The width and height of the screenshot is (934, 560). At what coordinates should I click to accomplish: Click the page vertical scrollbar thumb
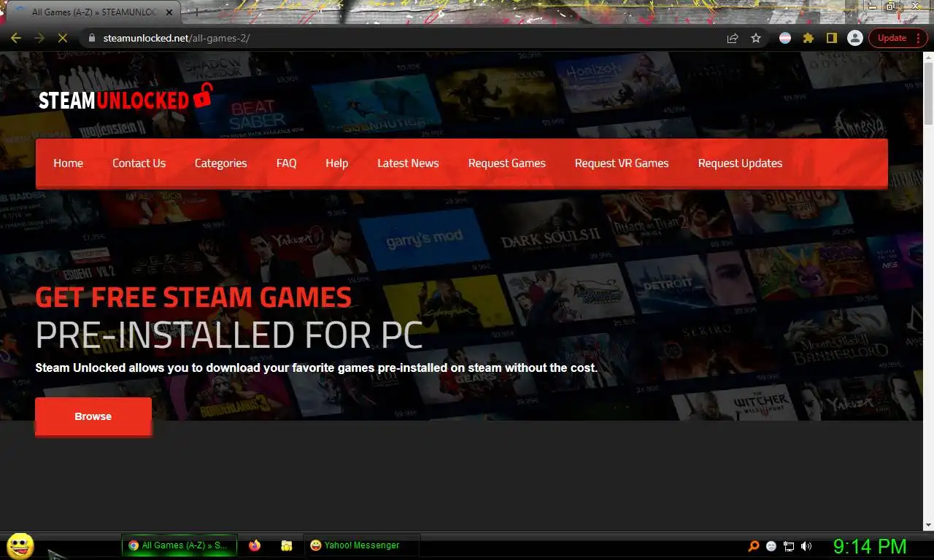point(928,93)
